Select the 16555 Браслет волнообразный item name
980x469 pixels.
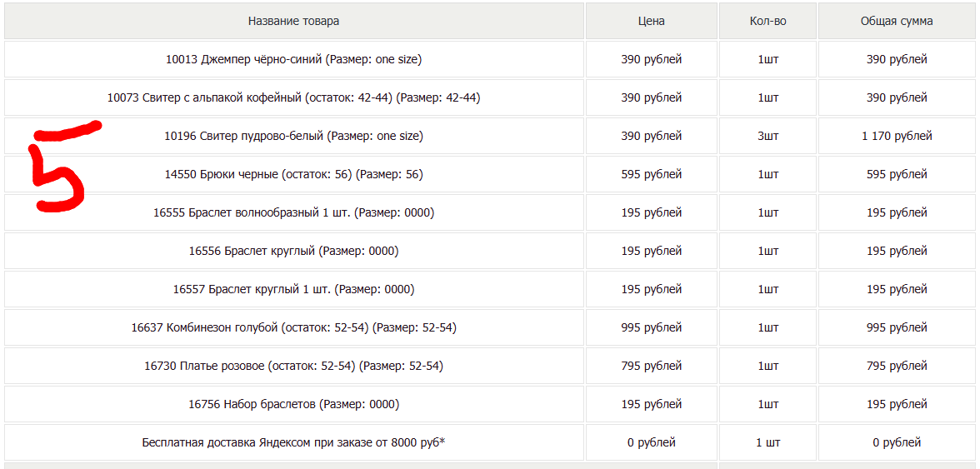[293, 212]
